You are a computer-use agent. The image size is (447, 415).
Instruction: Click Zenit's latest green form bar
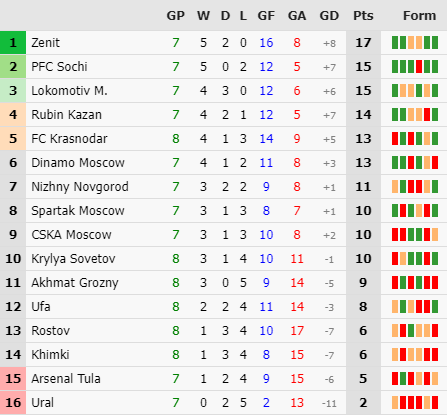pos(435,43)
